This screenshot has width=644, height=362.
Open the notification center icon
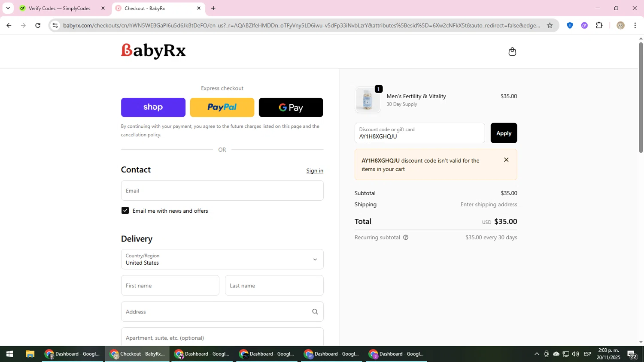point(632,354)
